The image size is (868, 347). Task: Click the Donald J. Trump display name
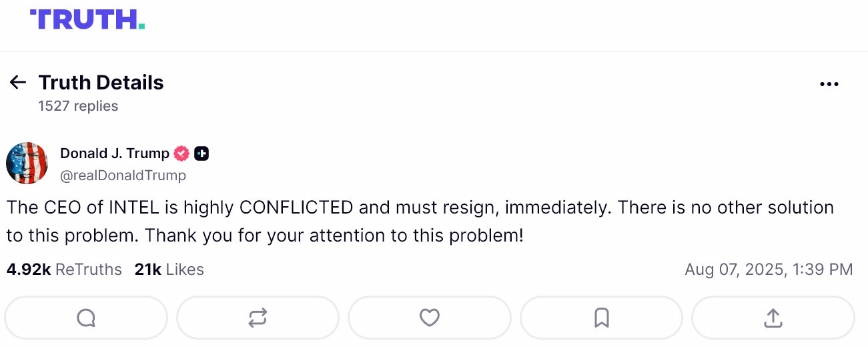coord(115,153)
